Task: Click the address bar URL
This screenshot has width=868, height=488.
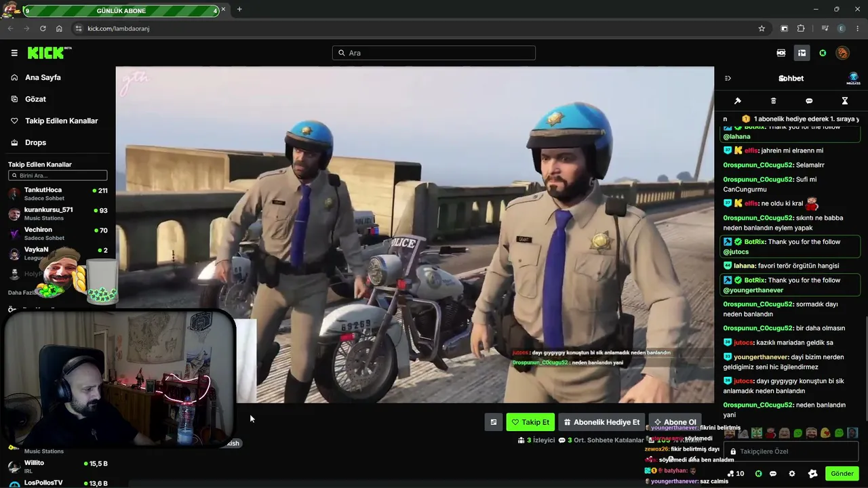Action: (x=119, y=28)
